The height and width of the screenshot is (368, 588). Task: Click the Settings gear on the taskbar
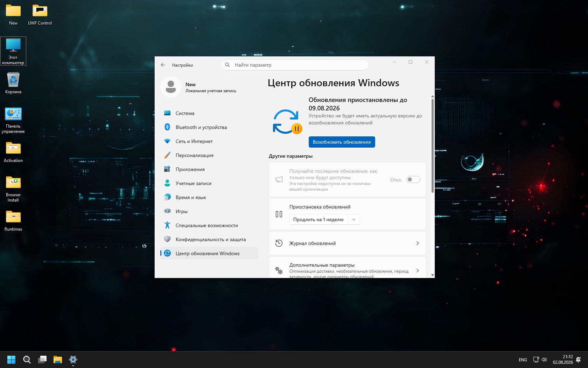[73, 360]
